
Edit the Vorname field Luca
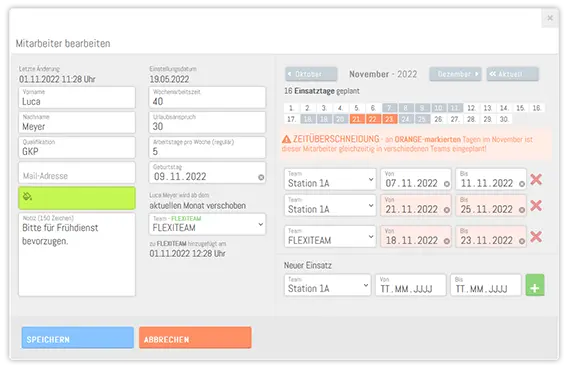tap(77, 97)
